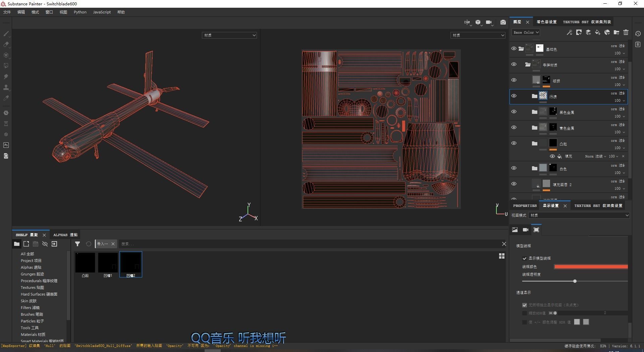
Task: Open the viewport settings frame icon tab
Action: (536, 230)
